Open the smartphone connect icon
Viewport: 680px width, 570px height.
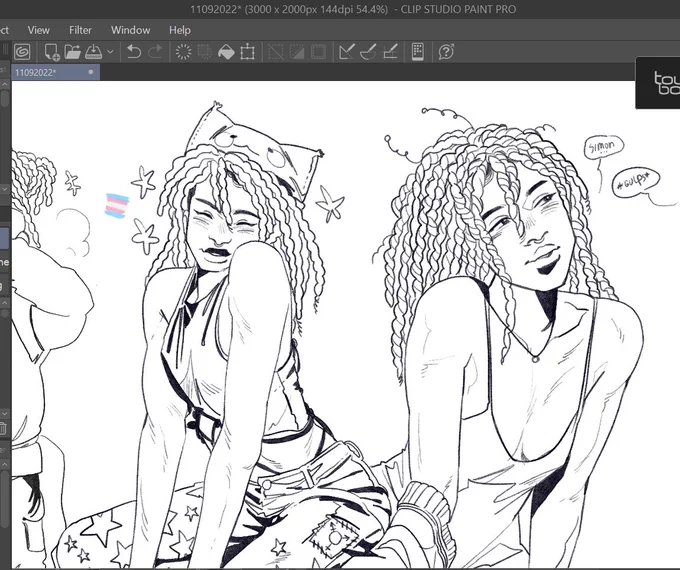[418, 52]
